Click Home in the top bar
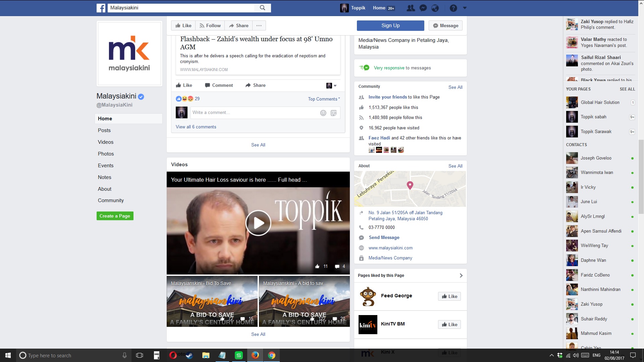644x362 pixels. [x=379, y=8]
